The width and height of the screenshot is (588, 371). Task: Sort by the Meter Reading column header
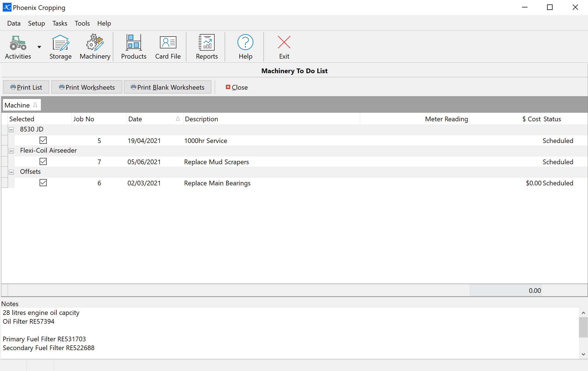(415, 119)
